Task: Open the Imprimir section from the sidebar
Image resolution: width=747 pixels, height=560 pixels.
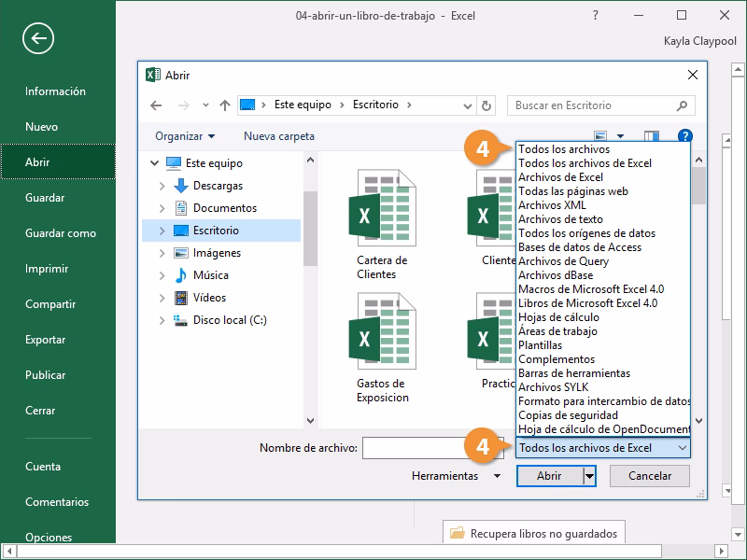Action: pyautogui.click(x=49, y=269)
